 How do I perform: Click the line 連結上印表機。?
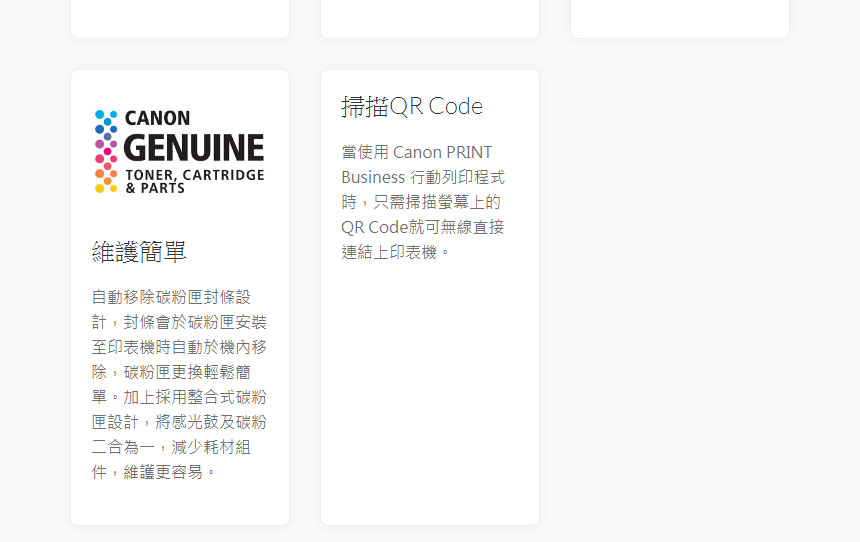tap(395, 252)
